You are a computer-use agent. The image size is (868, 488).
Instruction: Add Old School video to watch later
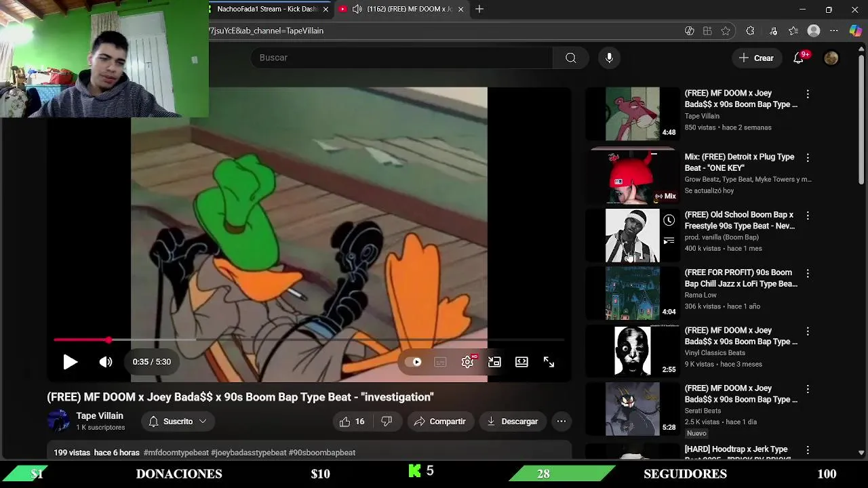[669, 220]
